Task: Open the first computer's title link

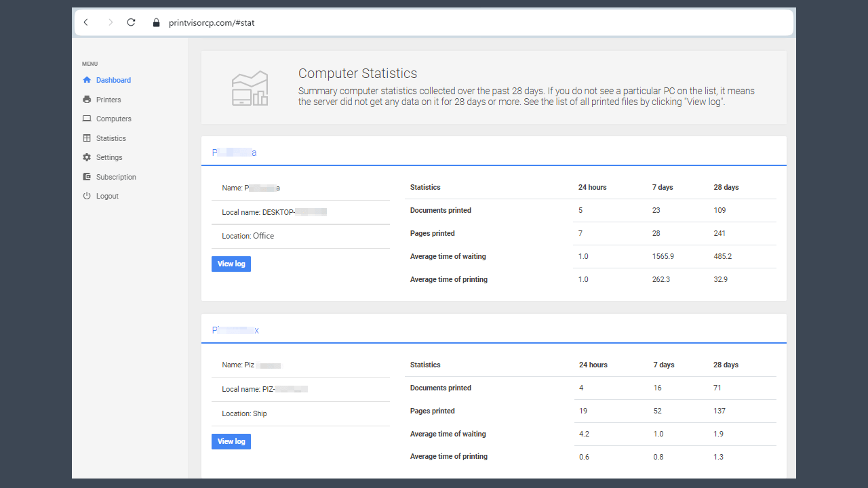Action: pos(234,152)
